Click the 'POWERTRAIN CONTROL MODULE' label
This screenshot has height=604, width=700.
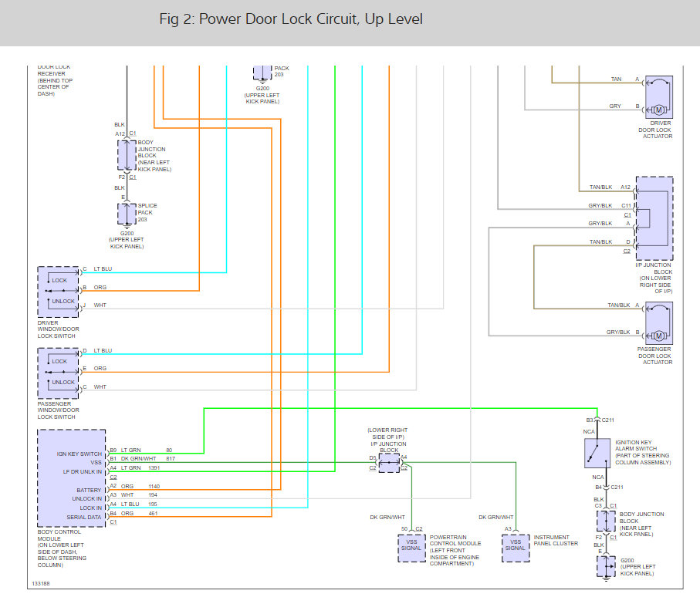click(x=455, y=551)
